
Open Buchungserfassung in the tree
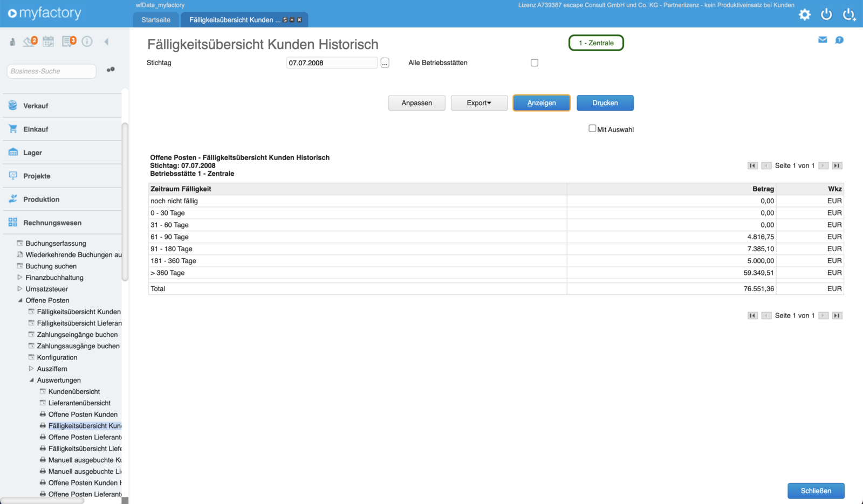(56, 243)
